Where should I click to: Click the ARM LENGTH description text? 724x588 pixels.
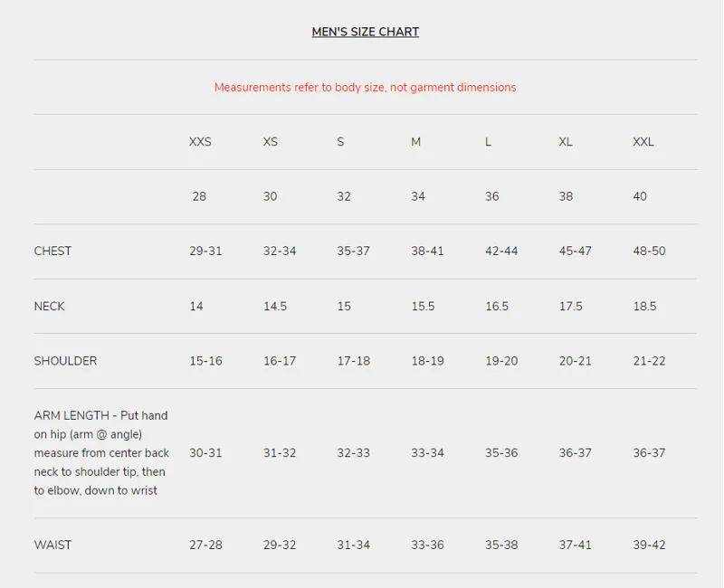pyautogui.click(x=101, y=453)
